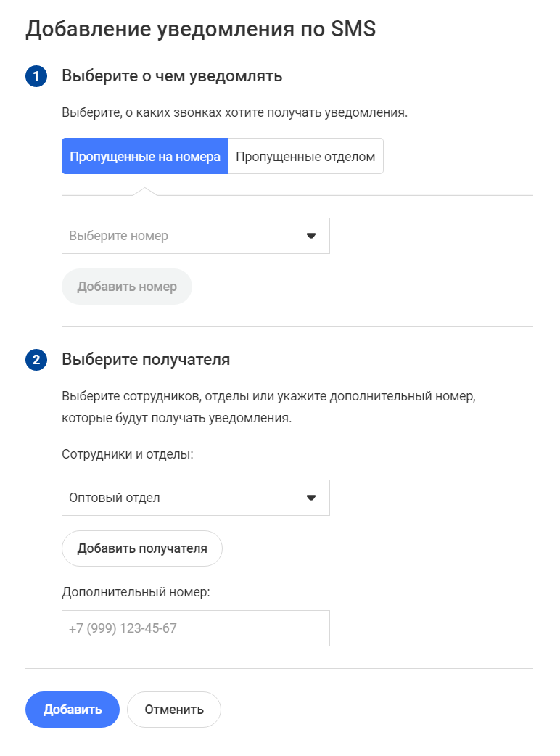This screenshot has height=756, width=560.
Task: Click the Выберите о чем уведомлять heading
Action: coord(172,76)
